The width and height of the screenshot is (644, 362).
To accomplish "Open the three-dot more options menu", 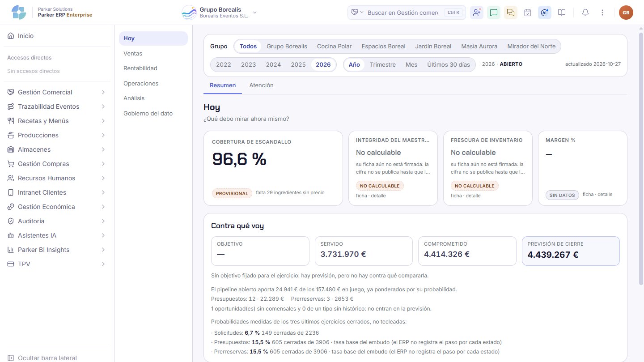I will [602, 13].
